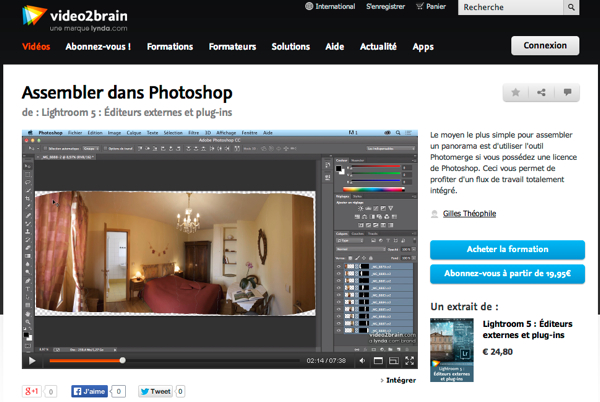Click the video progress handle knob
The height and width of the screenshot is (402, 600).
pyautogui.click(x=122, y=360)
